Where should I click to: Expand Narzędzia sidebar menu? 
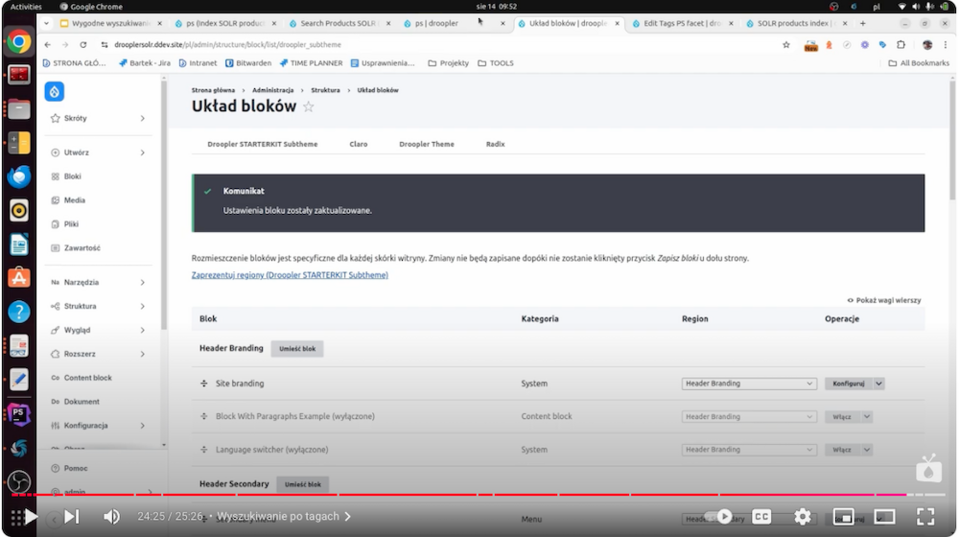[143, 283]
